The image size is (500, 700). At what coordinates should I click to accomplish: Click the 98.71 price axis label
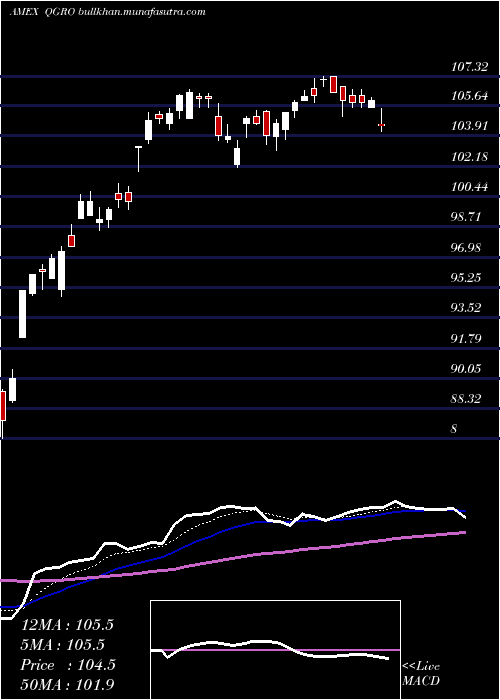pos(467,217)
